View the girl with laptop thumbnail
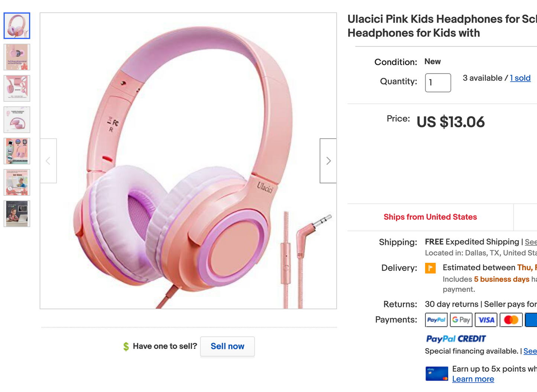 (17, 213)
